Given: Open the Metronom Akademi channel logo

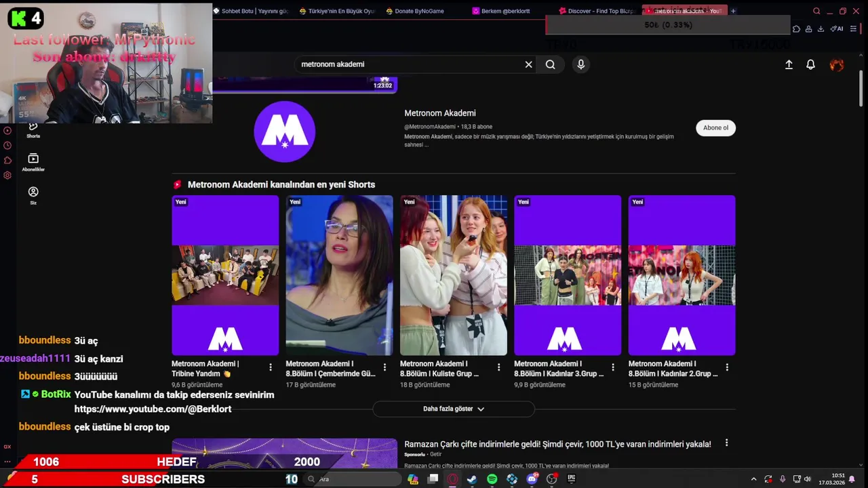Looking at the screenshot, I should (x=285, y=131).
